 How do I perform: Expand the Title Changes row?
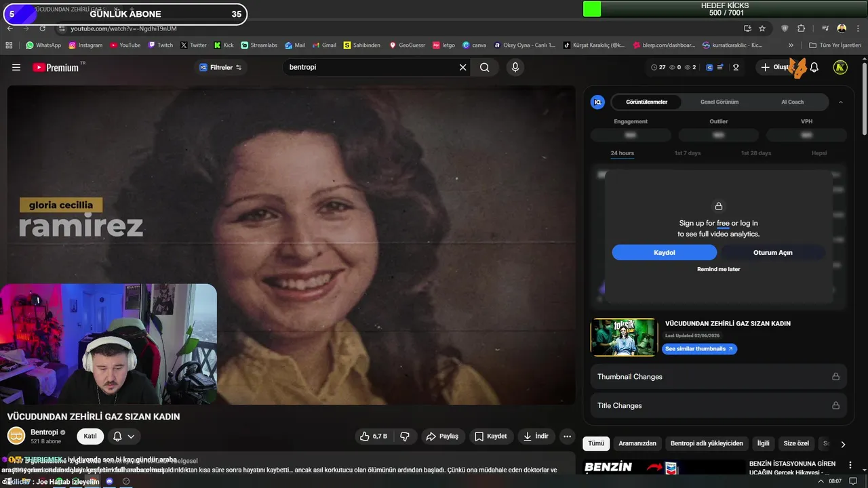click(718, 405)
